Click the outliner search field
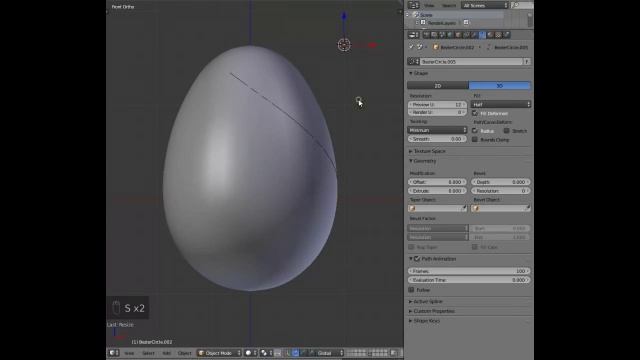This screenshot has height=360, width=640. [522, 5]
